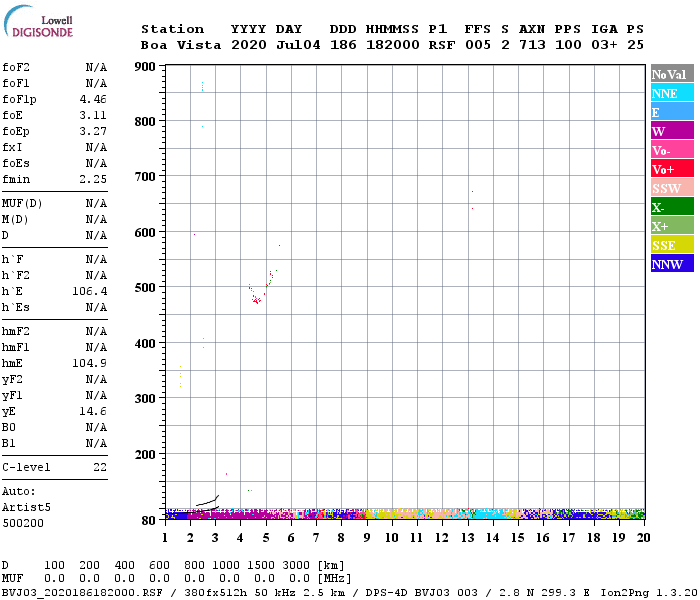Click the 900 km axis label
This screenshot has width=700, height=600.
point(145,67)
